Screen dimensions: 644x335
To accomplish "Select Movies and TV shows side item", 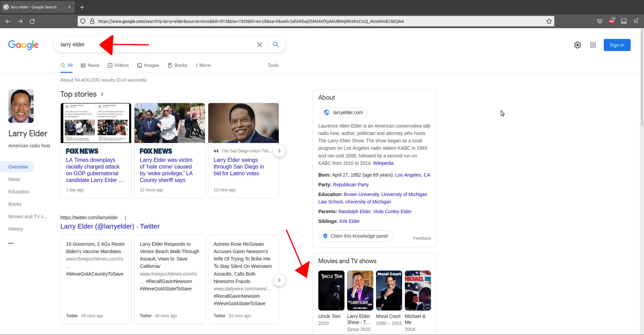I will tap(28, 217).
